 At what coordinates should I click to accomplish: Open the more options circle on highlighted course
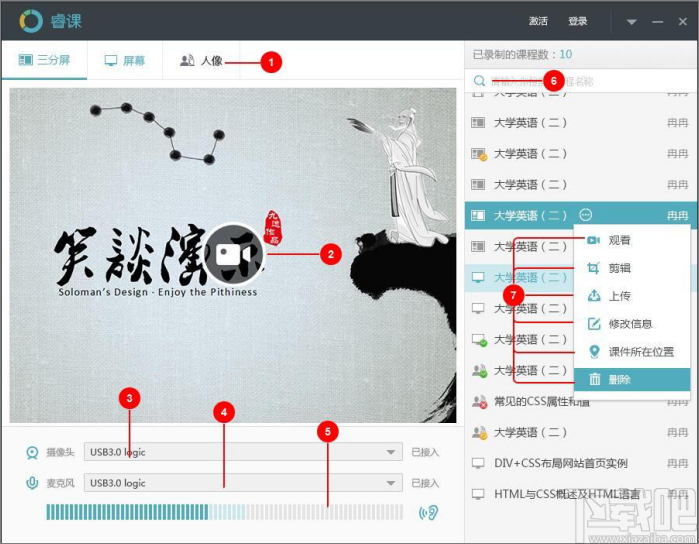(585, 215)
